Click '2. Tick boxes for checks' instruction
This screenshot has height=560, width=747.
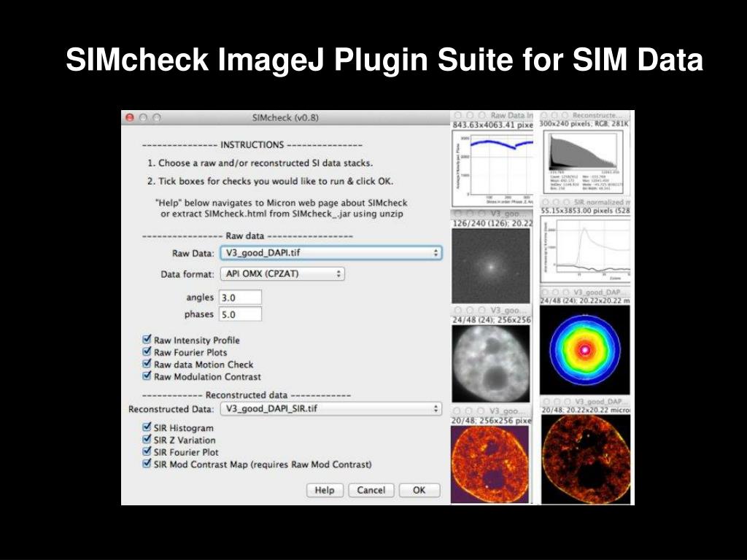coord(270,181)
